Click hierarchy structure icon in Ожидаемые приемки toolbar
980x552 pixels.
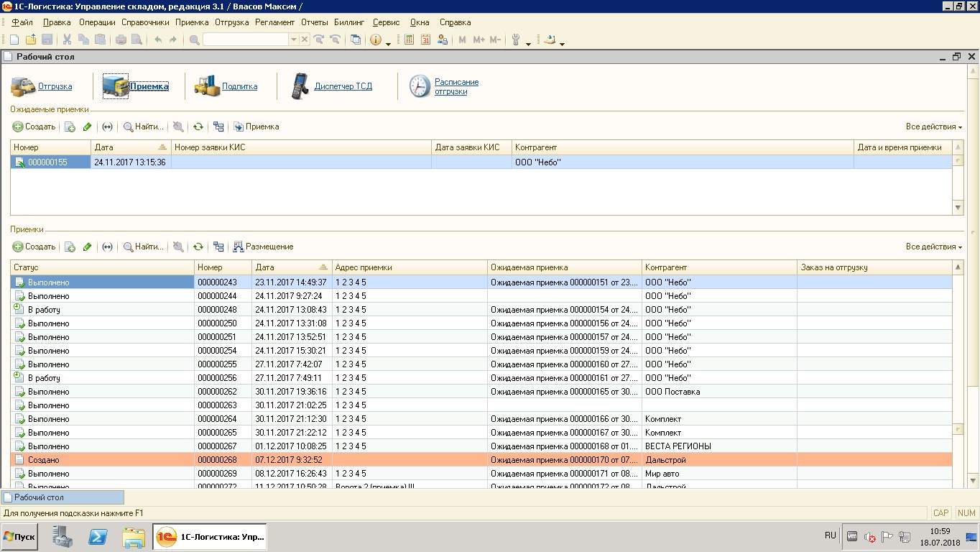point(218,126)
